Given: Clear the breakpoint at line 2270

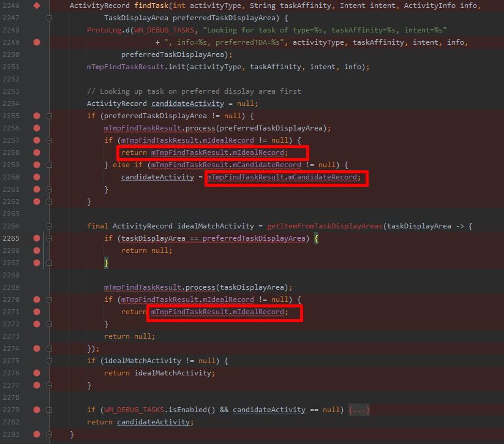Looking at the screenshot, I should coord(37,299).
